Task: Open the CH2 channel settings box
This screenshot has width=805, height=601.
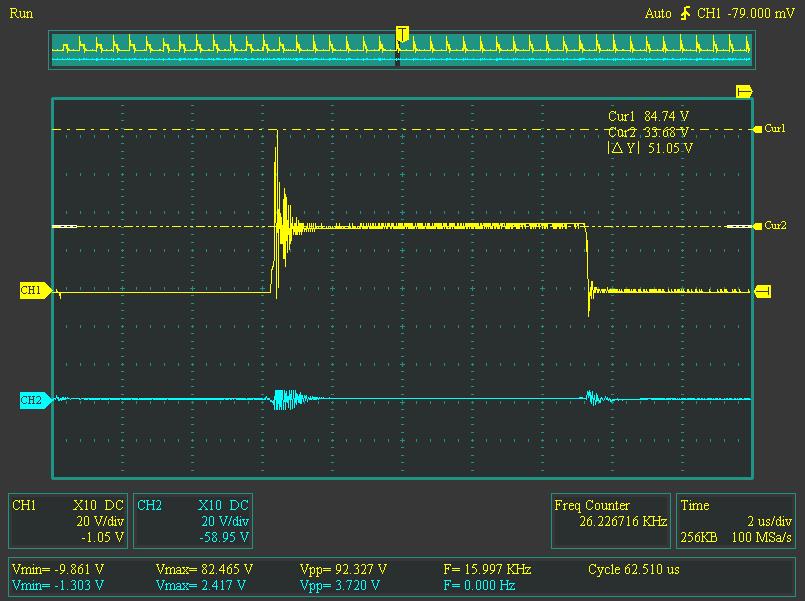Action: [193, 521]
